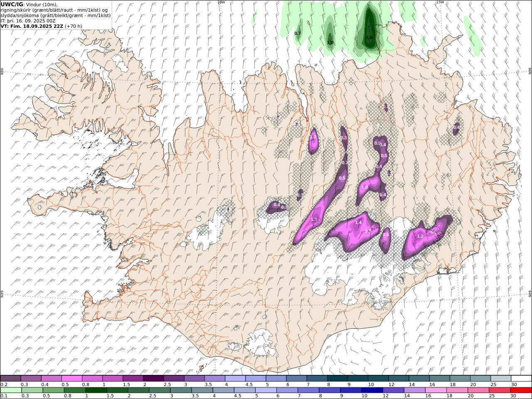Click the 0.6 value in the small purple patch
This screenshot has width=532, height=399.
pyautogui.click(x=386, y=235)
